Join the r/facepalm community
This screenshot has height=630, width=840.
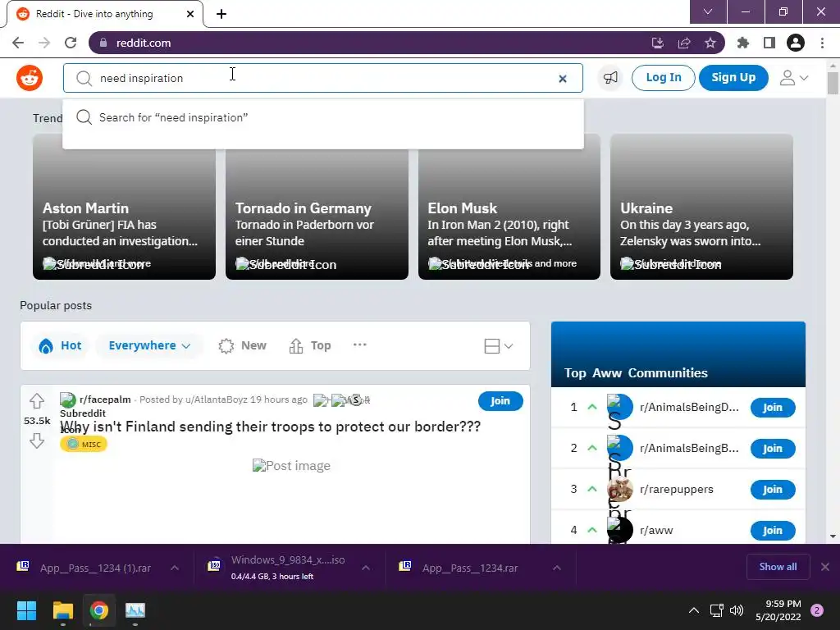click(x=500, y=400)
